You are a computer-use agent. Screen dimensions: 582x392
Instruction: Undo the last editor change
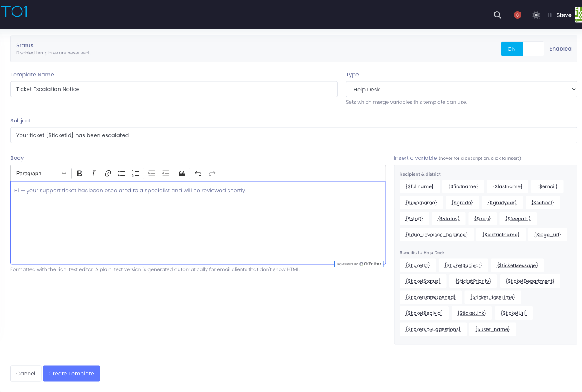[198, 174]
